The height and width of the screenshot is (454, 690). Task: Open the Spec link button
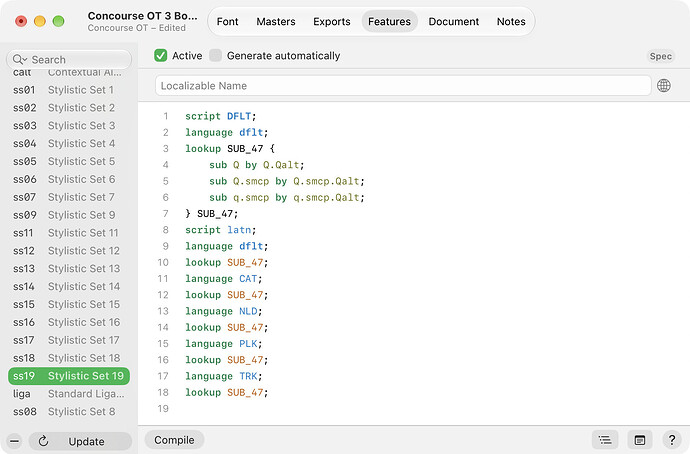pyautogui.click(x=661, y=56)
